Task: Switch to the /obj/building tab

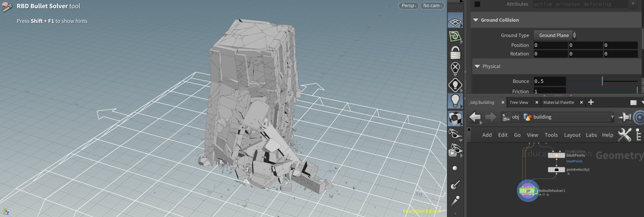Action: [x=482, y=103]
